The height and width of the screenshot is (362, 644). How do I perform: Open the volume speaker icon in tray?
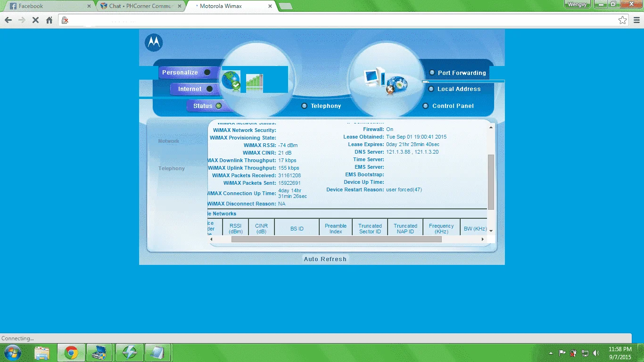596,353
